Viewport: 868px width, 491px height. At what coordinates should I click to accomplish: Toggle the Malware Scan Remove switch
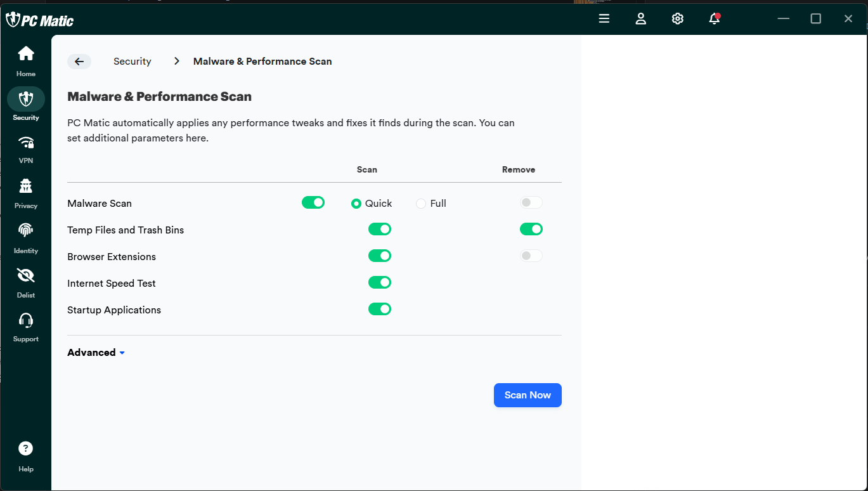point(531,202)
